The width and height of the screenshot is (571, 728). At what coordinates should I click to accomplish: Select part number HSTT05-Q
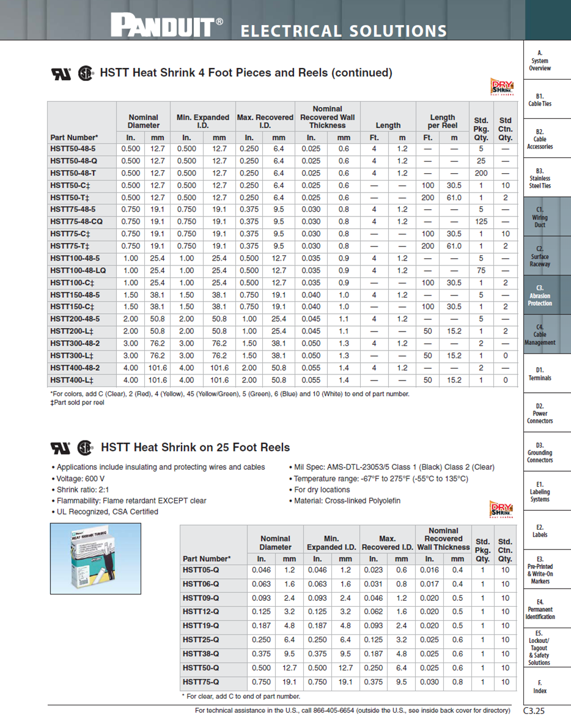(x=201, y=570)
